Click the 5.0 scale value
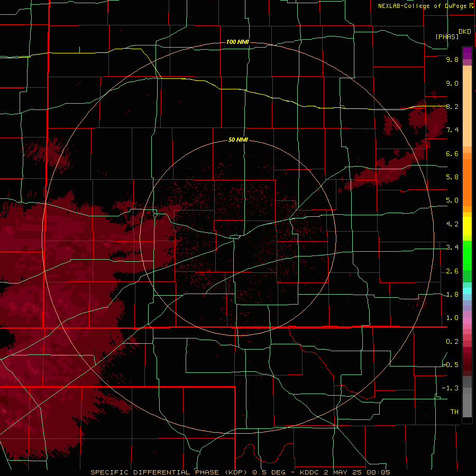The width and height of the screenshot is (476, 476). [x=452, y=200]
